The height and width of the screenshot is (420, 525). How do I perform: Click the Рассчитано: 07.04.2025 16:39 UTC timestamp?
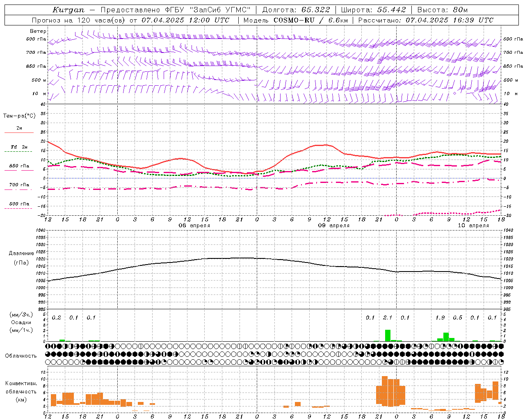tap(426, 20)
